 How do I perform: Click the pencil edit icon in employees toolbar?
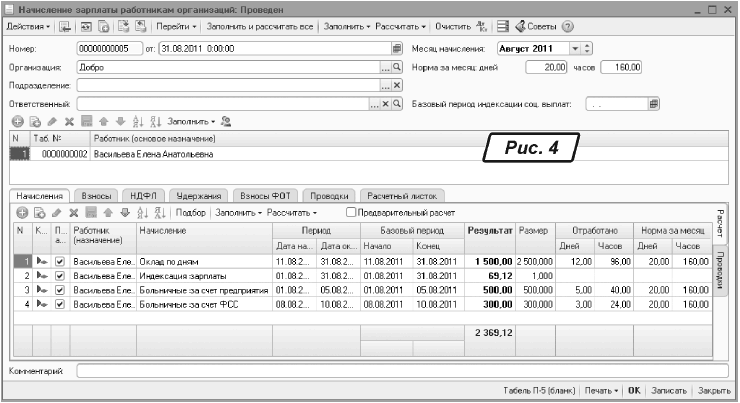coord(50,120)
